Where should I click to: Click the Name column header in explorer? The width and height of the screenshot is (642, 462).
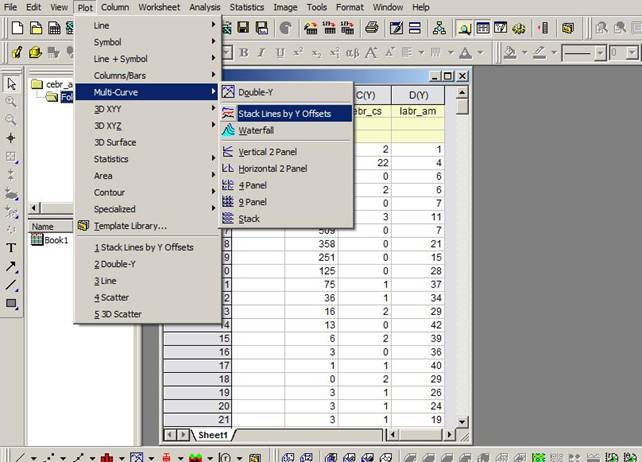pyautogui.click(x=50, y=226)
